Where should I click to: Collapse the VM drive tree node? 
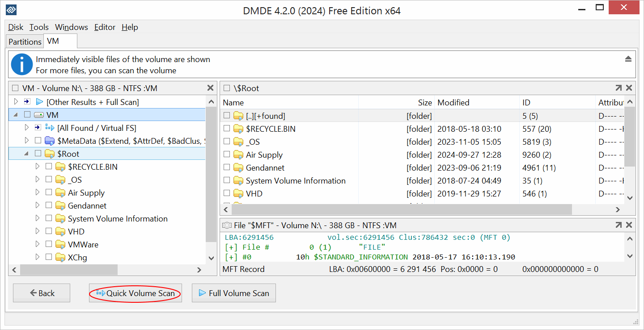pos(16,115)
